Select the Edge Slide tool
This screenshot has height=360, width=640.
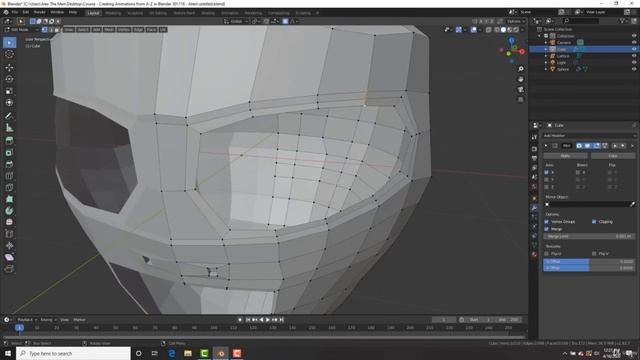tap(9, 234)
